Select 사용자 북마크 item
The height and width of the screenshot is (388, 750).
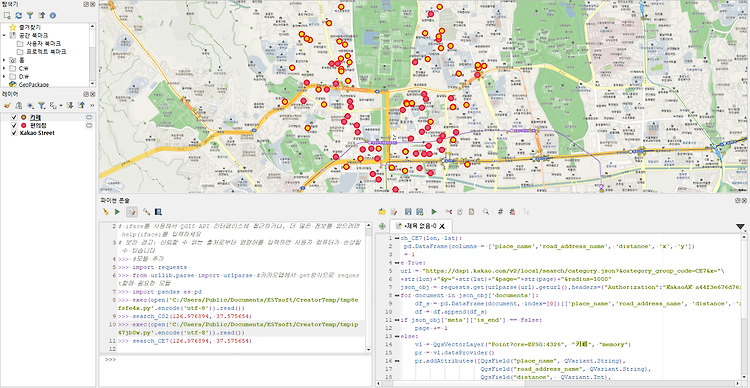[x=43, y=44]
